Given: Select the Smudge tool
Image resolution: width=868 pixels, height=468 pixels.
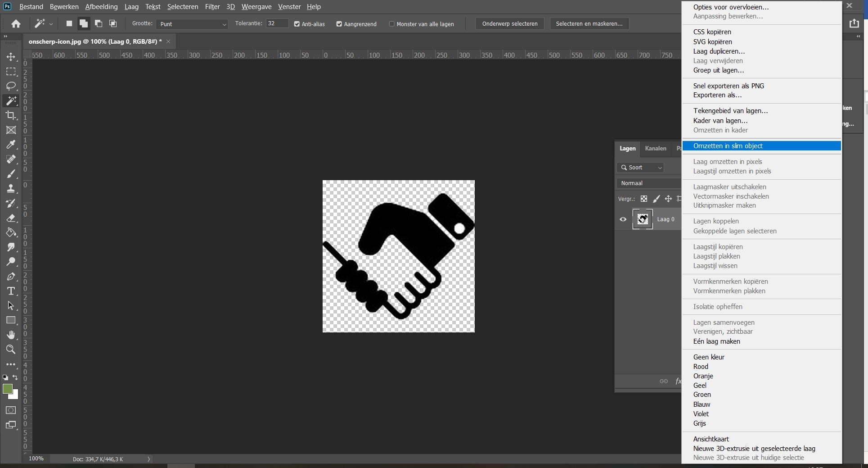Looking at the screenshot, I should (11, 247).
